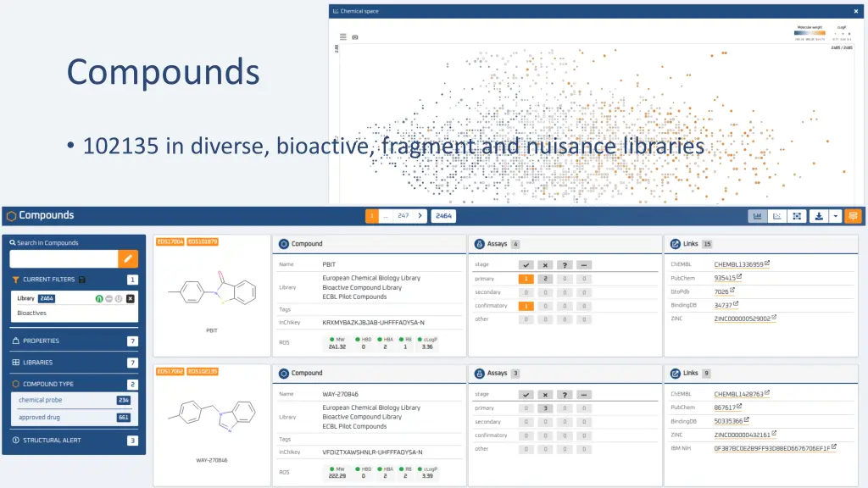Go to next page of compounds
868x488 pixels.
pos(420,216)
